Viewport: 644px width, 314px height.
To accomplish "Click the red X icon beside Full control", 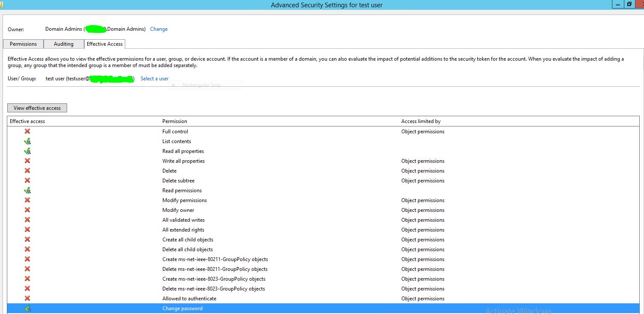I will click(27, 132).
